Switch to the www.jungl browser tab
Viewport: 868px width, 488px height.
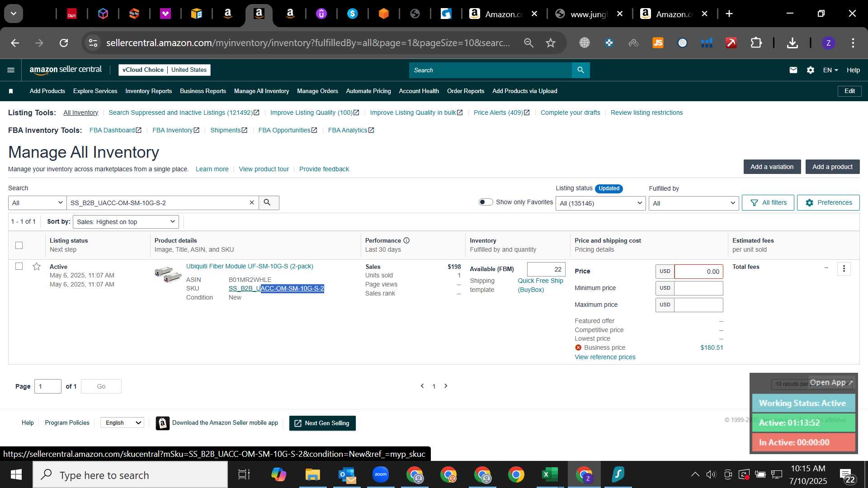point(589,14)
